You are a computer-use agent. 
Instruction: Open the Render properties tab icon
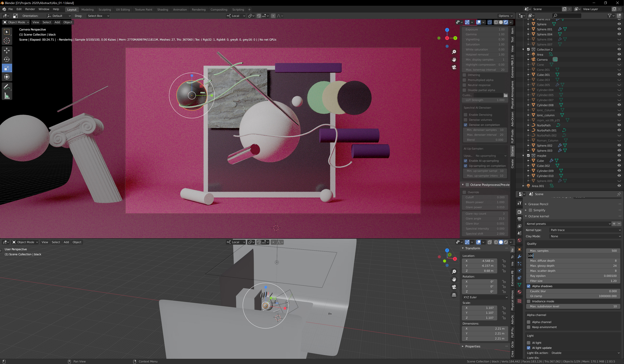[x=519, y=212]
